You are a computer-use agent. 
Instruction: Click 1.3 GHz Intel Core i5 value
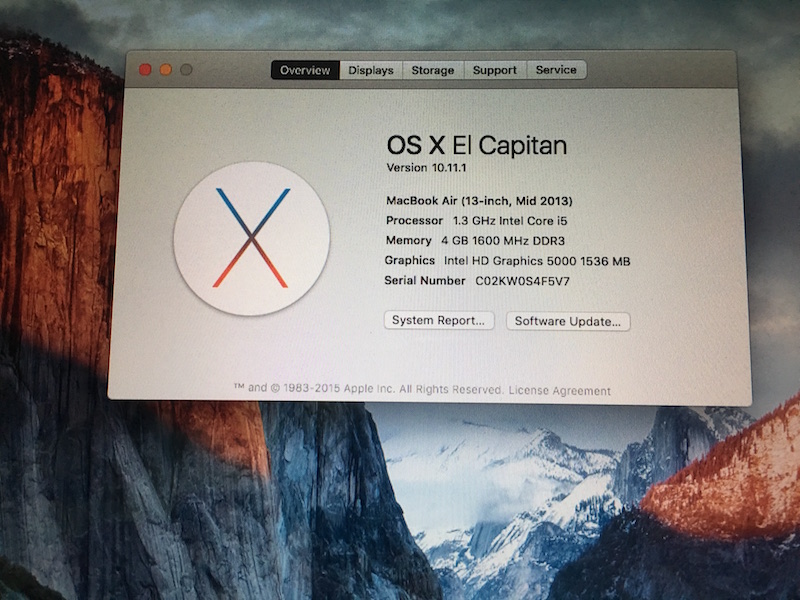click(x=510, y=221)
